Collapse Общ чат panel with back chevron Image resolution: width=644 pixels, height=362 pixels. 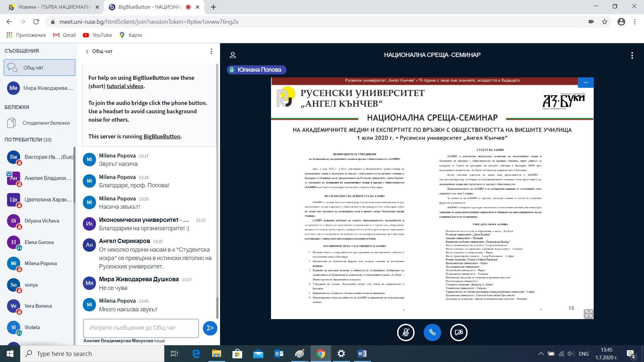point(87,51)
